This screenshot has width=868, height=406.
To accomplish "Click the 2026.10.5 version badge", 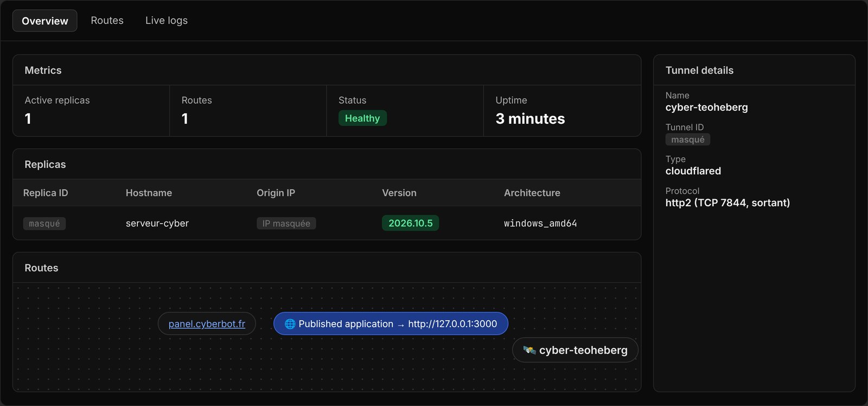I will (x=411, y=223).
